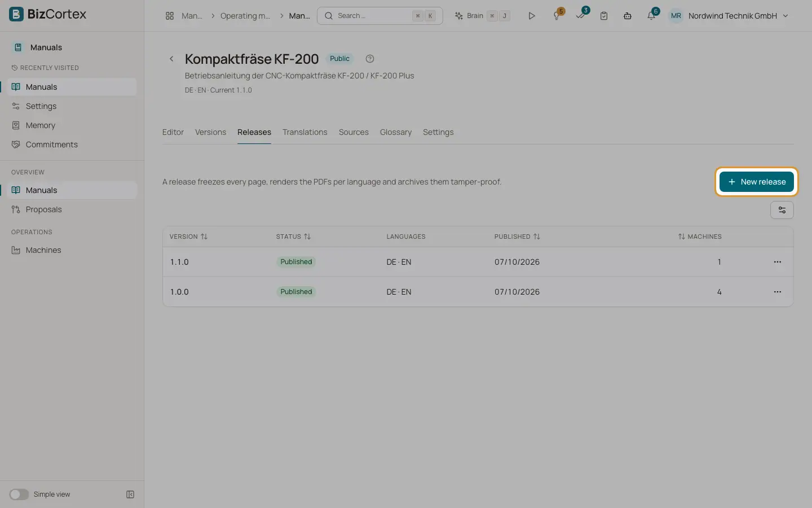
Task: Switch to the Versions tab
Action: [210, 132]
